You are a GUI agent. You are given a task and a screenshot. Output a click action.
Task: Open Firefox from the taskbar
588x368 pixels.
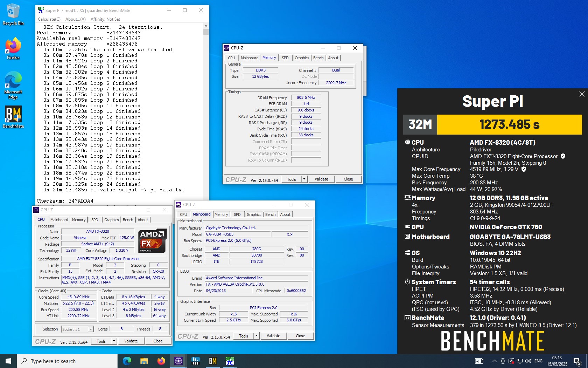click(x=161, y=361)
